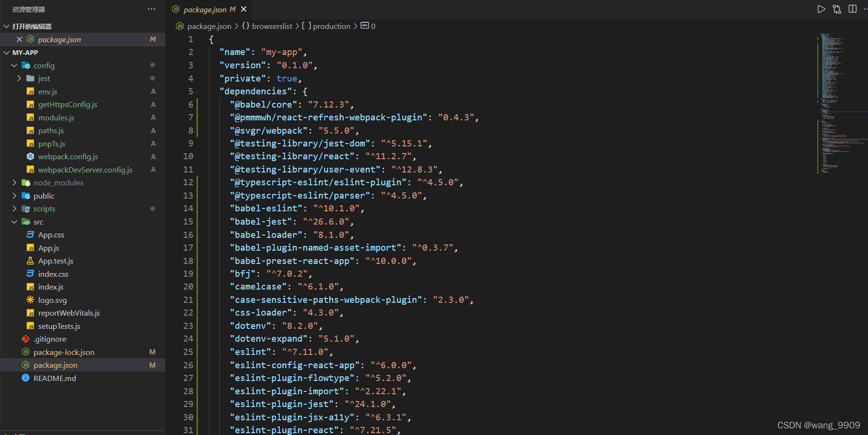Click the "camelcase" dependency line
868x435 pixels.
[286, 286]
